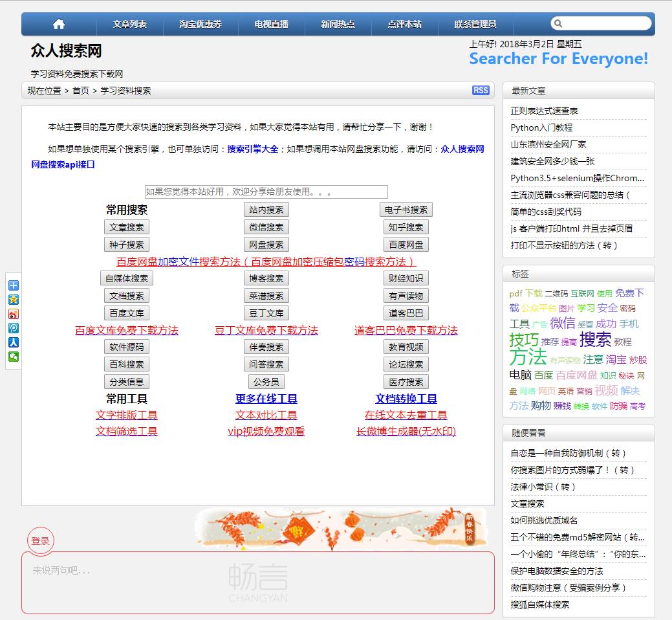The height and width of the screenshot is (620, 672).
Task: Click the 公务员 button
Action: pyautogui.click(x=266, y=382)
